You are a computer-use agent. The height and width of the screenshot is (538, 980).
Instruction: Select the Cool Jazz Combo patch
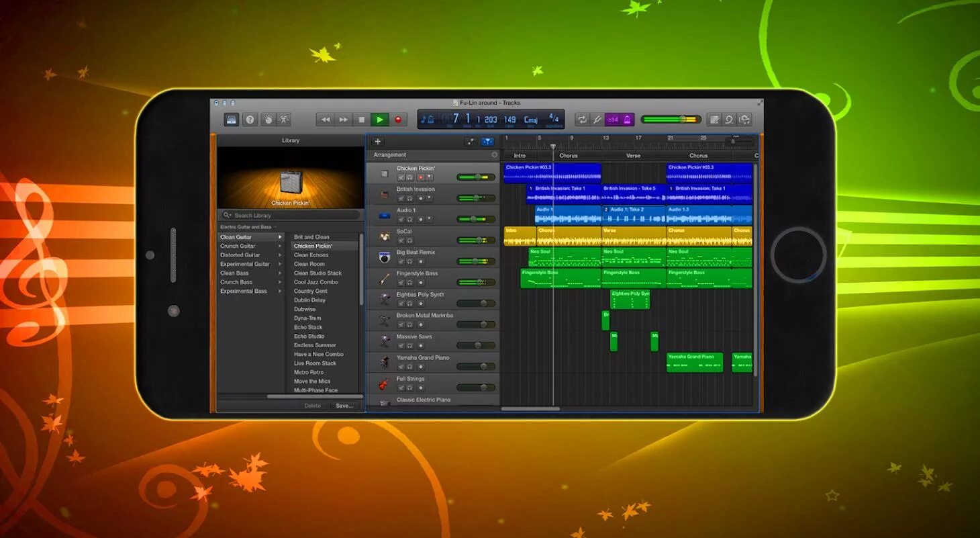(x=316, y=282)
